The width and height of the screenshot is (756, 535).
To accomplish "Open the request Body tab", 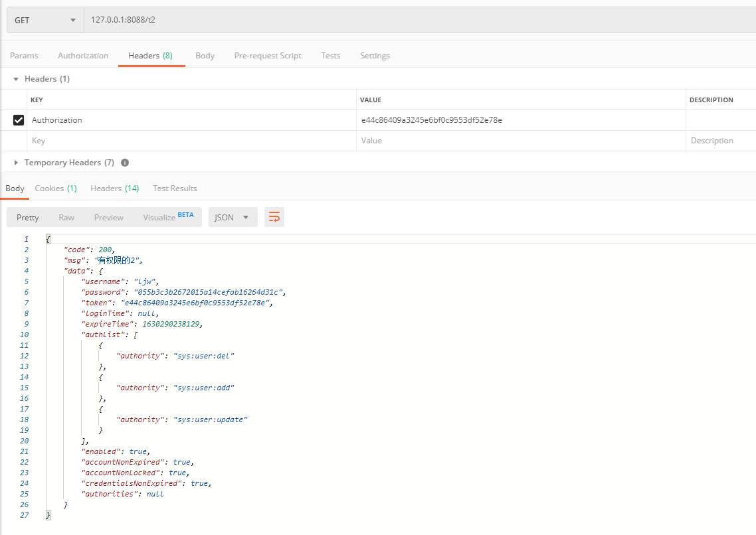I will click(205, 56).
